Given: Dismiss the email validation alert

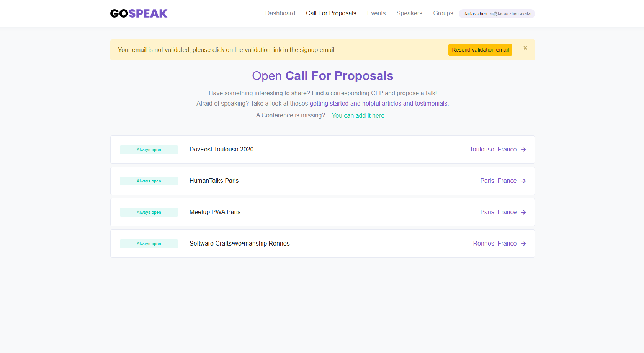Looking at the screenshot, I should tap(525, 48).
